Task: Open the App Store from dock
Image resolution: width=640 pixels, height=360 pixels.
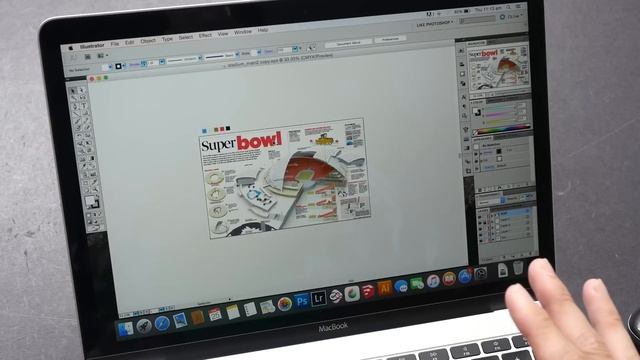Action: click(x=464, y=276)
